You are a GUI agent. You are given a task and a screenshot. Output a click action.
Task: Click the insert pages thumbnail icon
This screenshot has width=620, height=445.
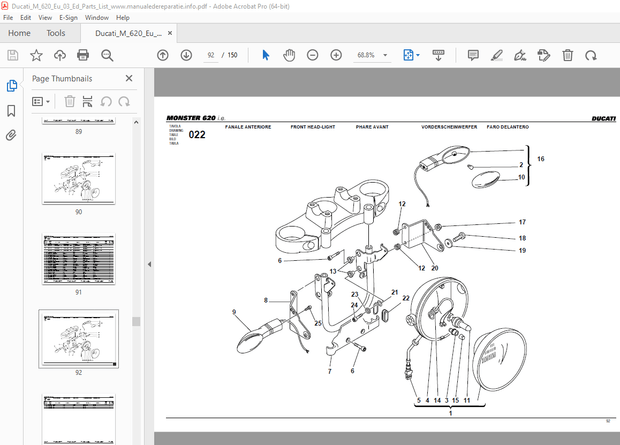[87, 102]
